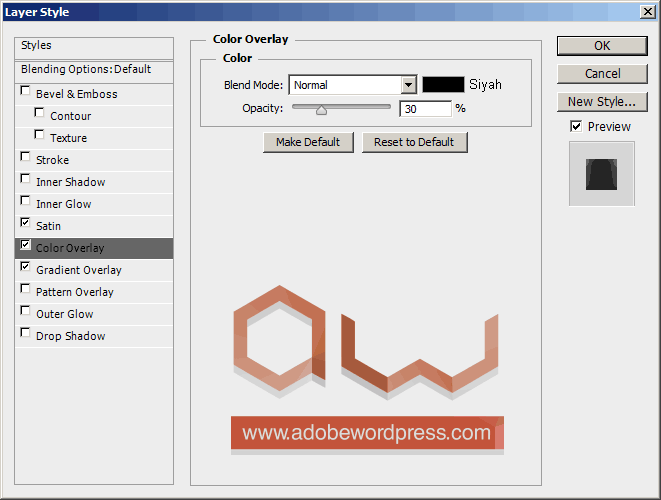Enable the Contour checkbox

click(x=39, y=113)
